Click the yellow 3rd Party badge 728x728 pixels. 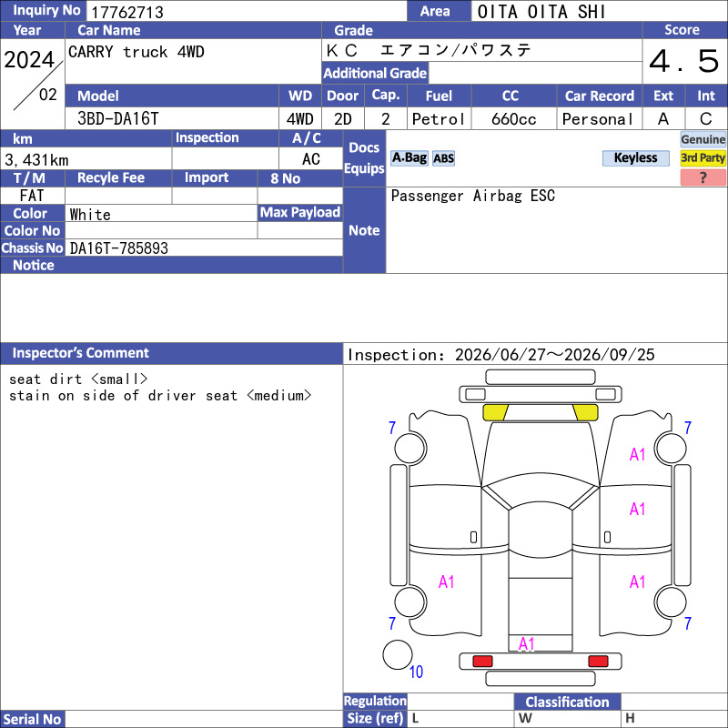[703, 157]
